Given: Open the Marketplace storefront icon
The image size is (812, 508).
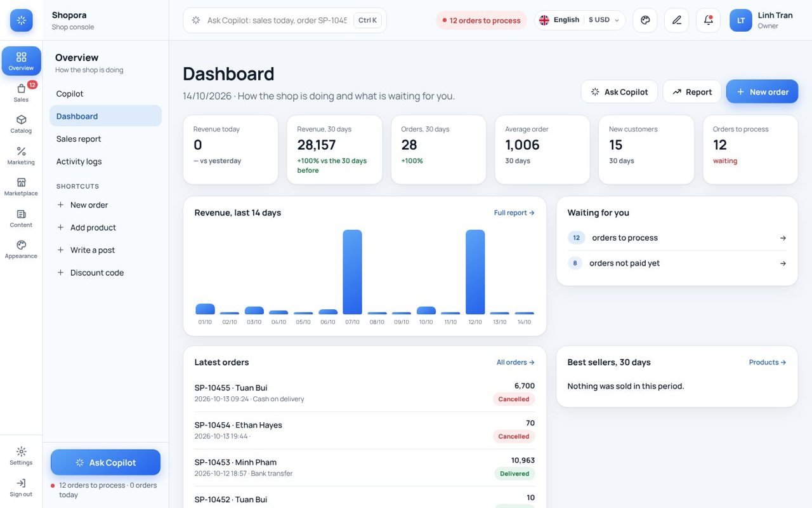Looking at the screenshot, I should [x=21, y=187].
